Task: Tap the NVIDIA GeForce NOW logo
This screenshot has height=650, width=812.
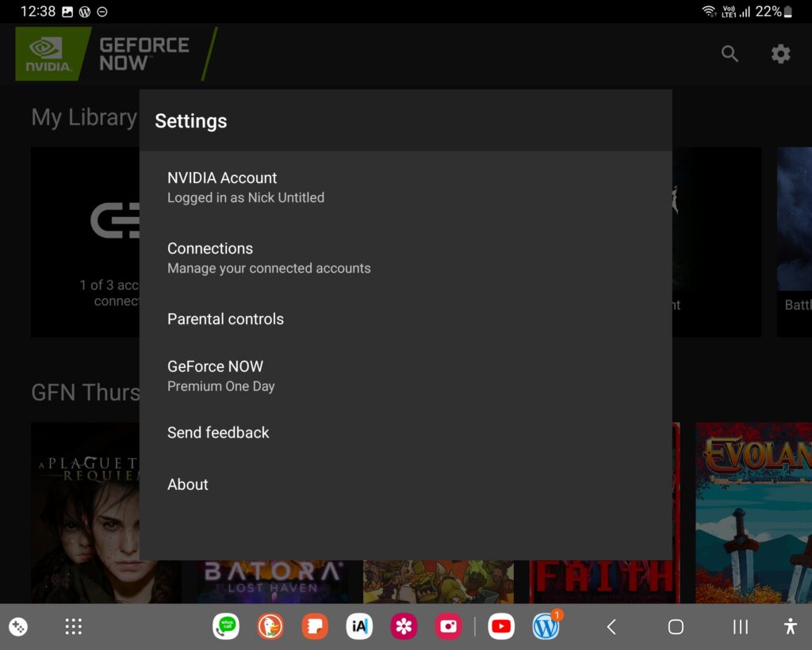Action: (x=103, y=54)
